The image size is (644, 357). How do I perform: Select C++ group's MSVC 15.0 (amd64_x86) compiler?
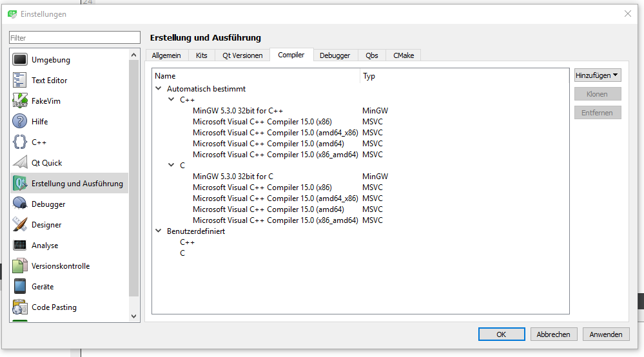point(275,133)
